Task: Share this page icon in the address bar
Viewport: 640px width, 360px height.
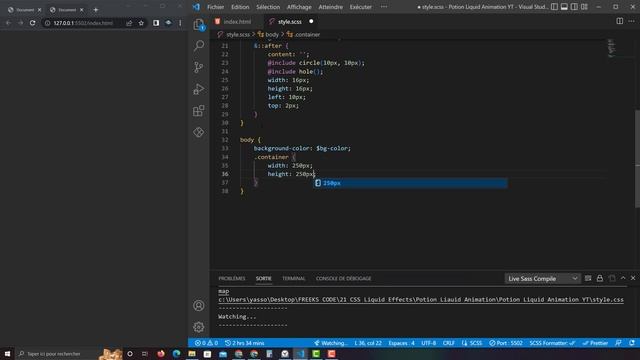Action: [129, 23]
